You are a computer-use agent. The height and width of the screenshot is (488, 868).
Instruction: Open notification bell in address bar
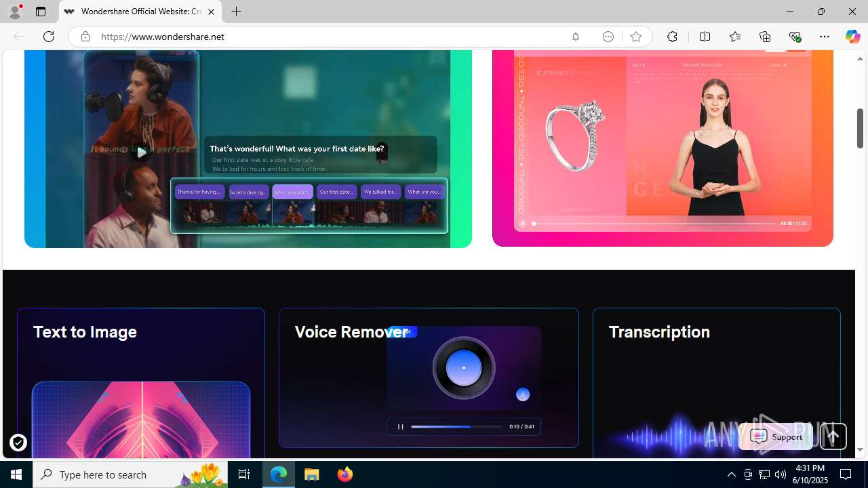(x=576, y=37)
